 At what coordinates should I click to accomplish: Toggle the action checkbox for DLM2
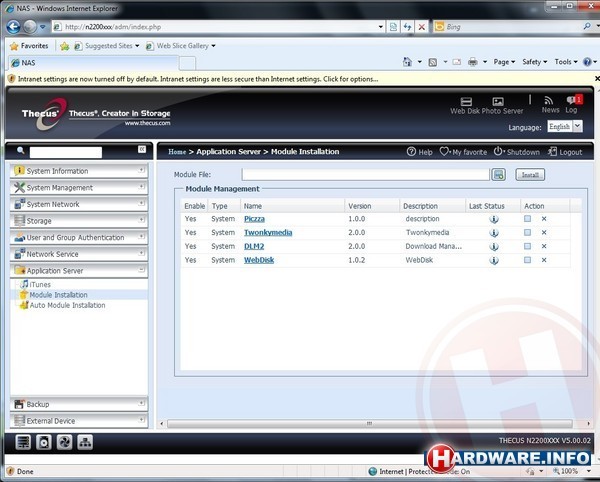tap(527, 246)
